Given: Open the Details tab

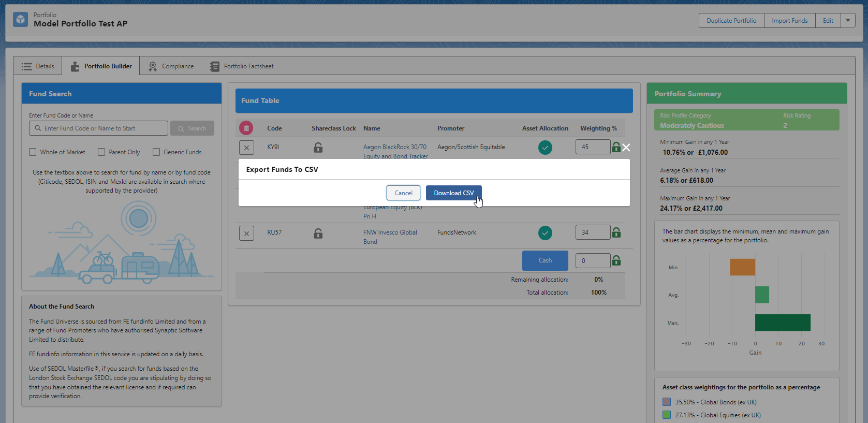Looking at the screenshot, I should 38,66.
